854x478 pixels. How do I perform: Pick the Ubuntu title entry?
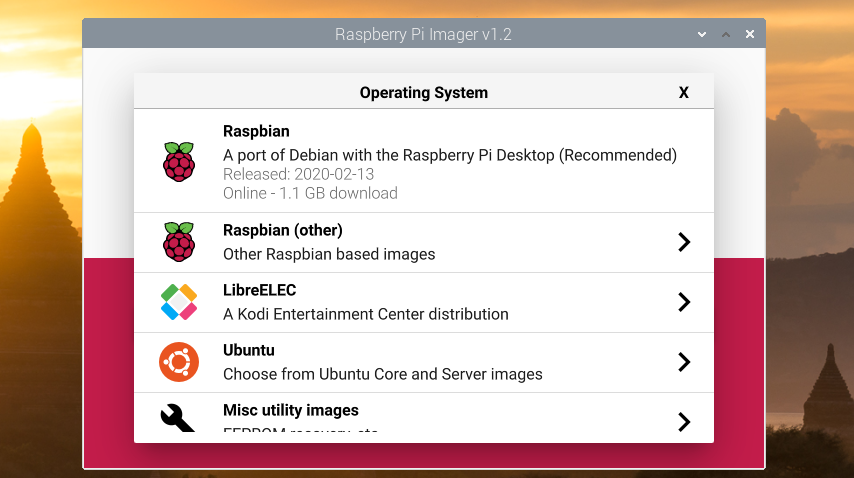click(x=248, y=350)
